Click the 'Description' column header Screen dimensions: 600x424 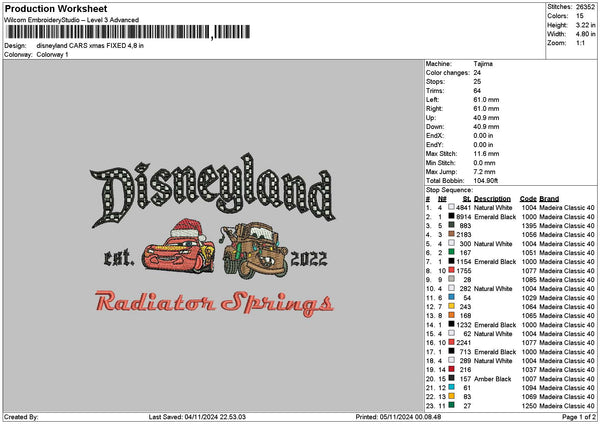(492, 199)
